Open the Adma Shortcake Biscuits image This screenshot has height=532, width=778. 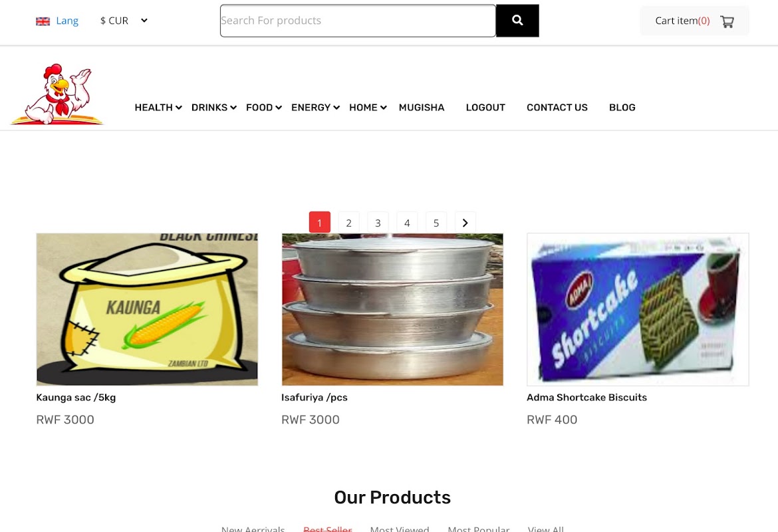tap(638, 309)
